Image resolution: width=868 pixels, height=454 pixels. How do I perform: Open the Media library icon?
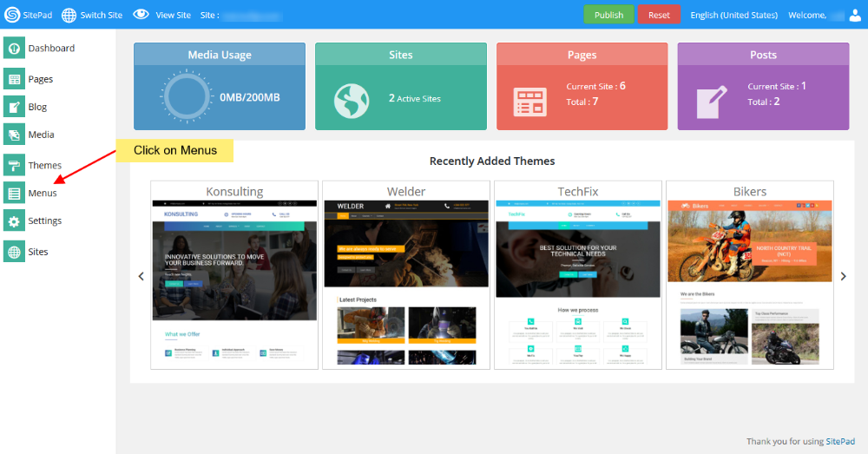pos(14,135)
